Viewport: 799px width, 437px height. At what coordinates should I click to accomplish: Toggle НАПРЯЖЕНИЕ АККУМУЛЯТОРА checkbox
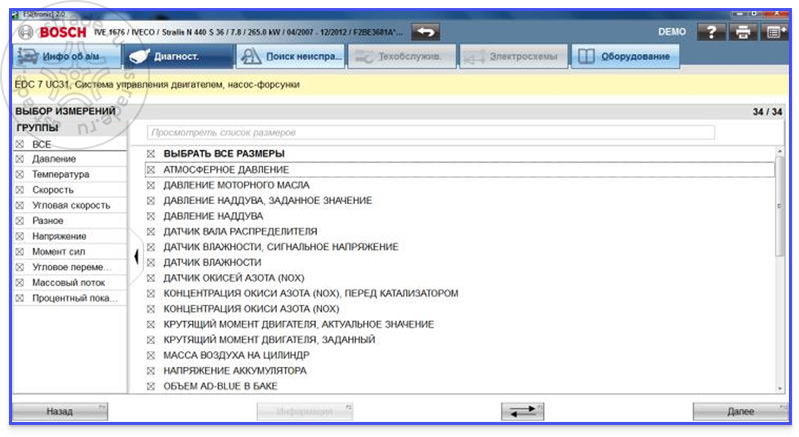[x=151, y=371]
